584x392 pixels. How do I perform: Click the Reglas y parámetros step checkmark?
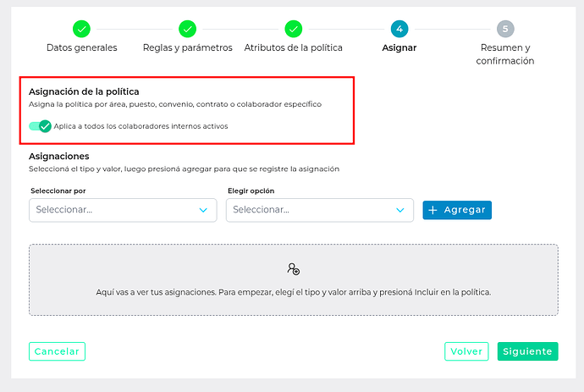click(187, 29)
